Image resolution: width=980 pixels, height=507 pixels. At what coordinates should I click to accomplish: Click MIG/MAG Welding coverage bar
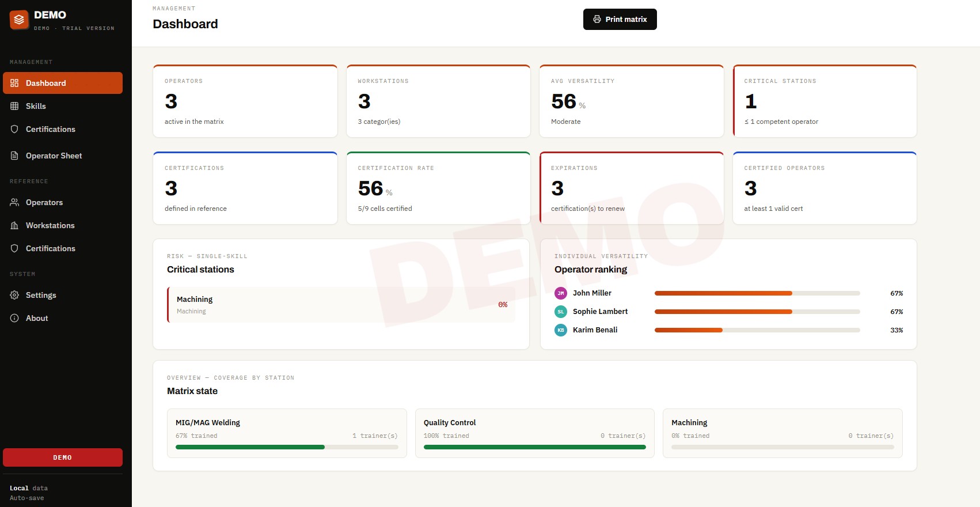[287, 447]
